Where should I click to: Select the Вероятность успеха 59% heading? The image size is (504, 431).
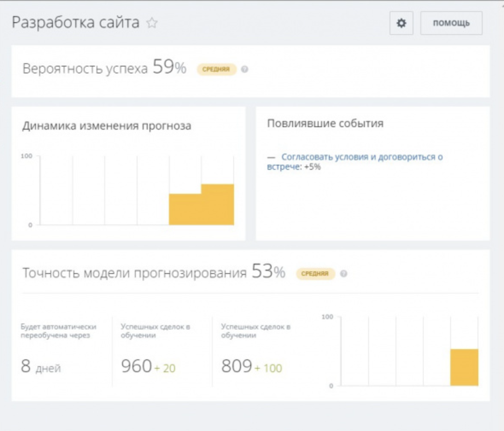105,67
